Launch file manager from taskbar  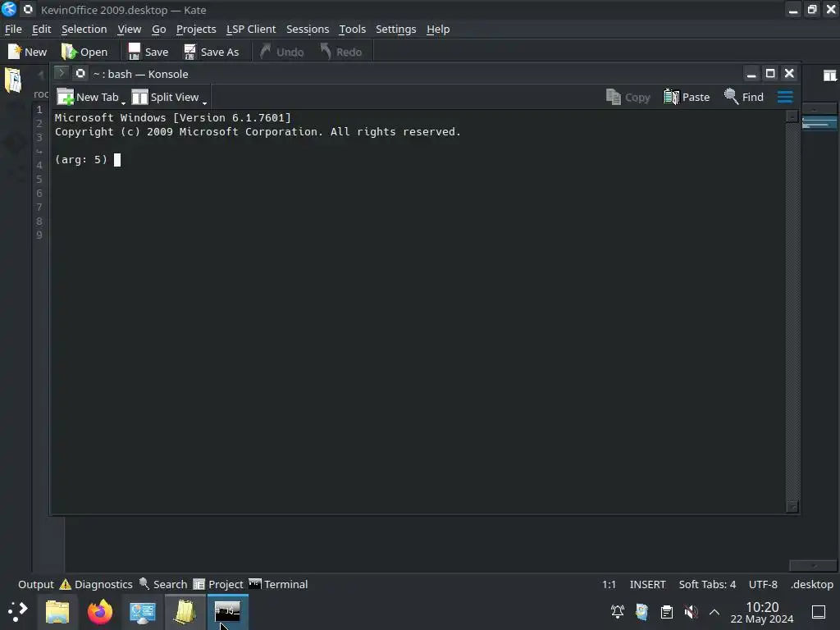[57, 612]
